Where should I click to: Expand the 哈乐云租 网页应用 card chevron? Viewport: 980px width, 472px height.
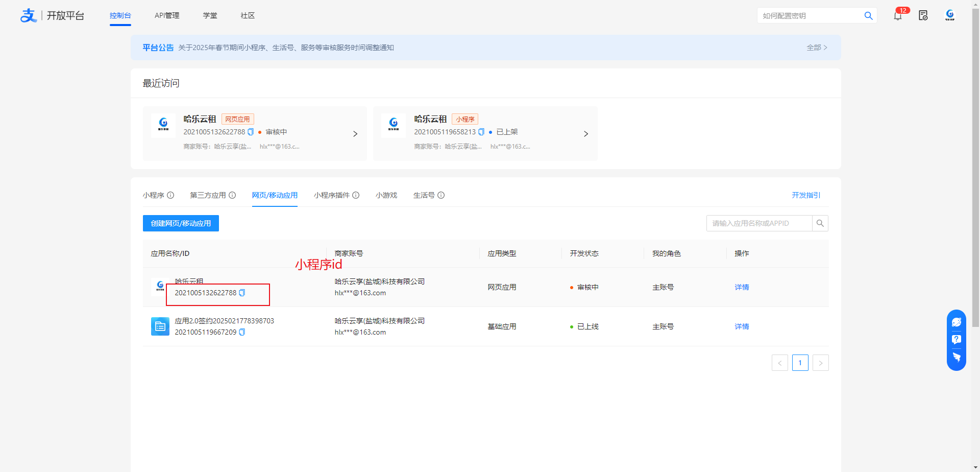[x=355, y=134]
